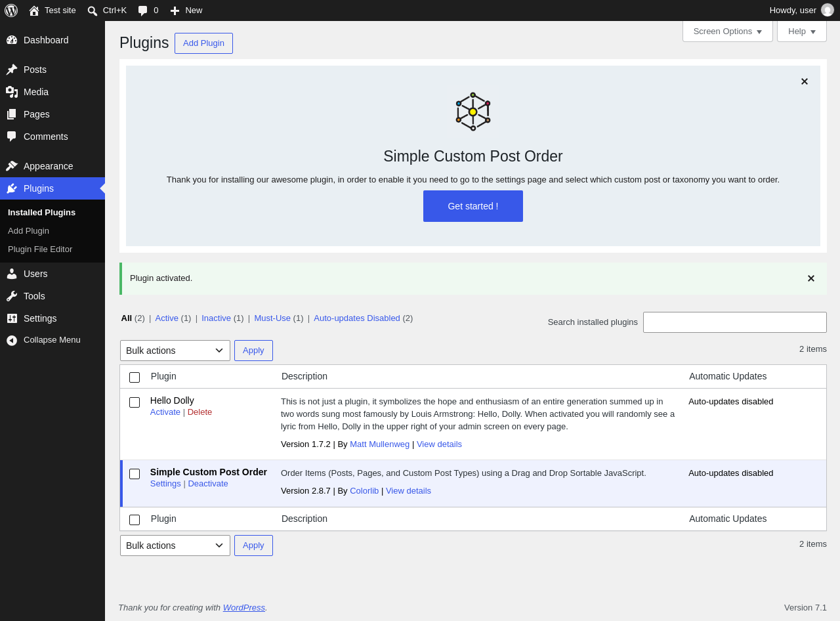Screen dimensions: 840x621
Task: Dismiss the Simple Custom Post Order banner
Action: pos(805,81)
